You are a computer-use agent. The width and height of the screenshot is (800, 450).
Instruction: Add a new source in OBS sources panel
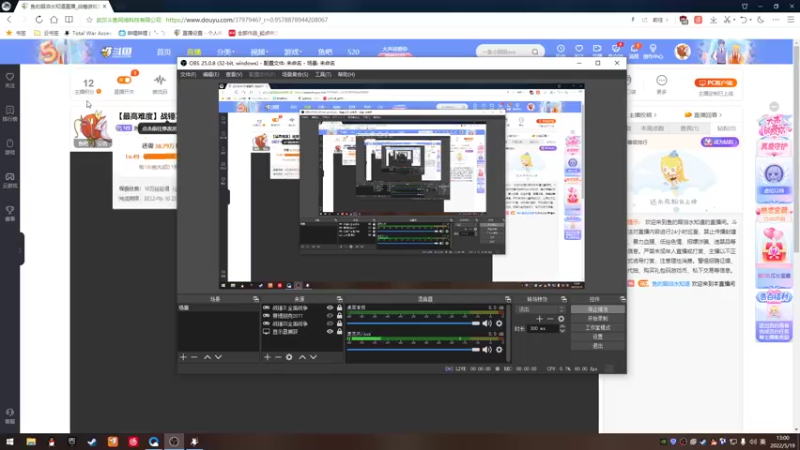(267, 357)
